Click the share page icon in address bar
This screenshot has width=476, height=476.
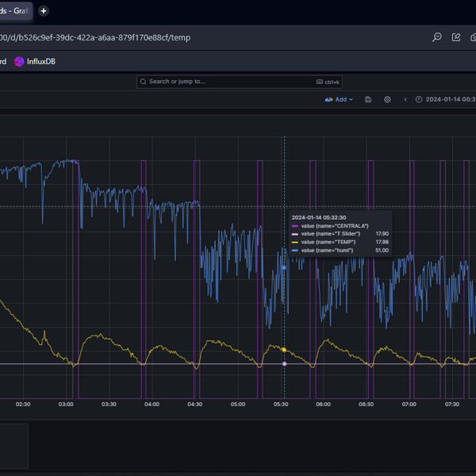click(456, 37)
